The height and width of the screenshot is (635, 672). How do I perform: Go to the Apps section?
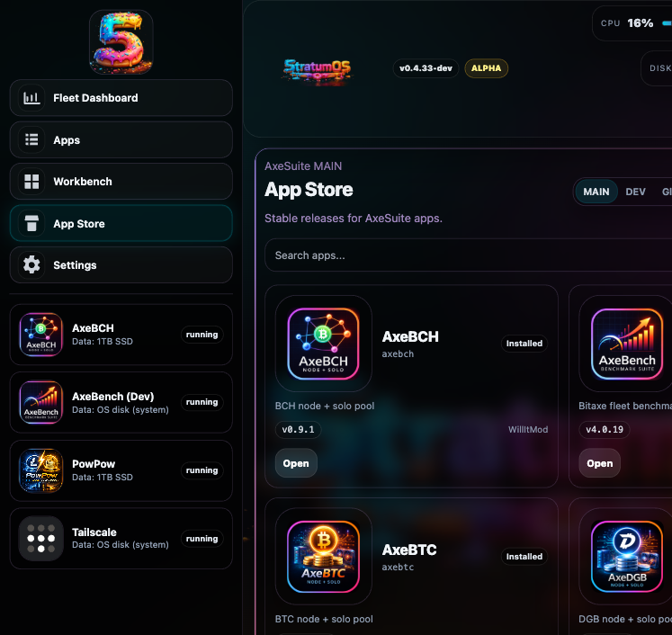click(x=121, y=139)
